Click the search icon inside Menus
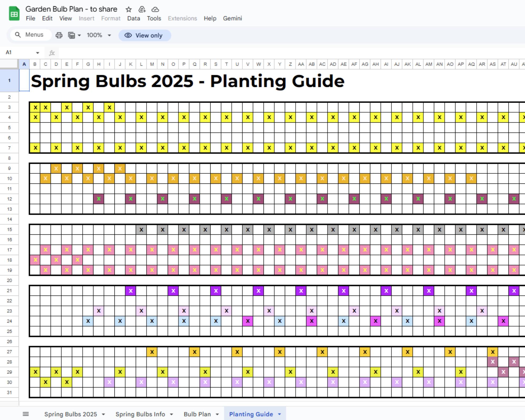 (18, 35)
